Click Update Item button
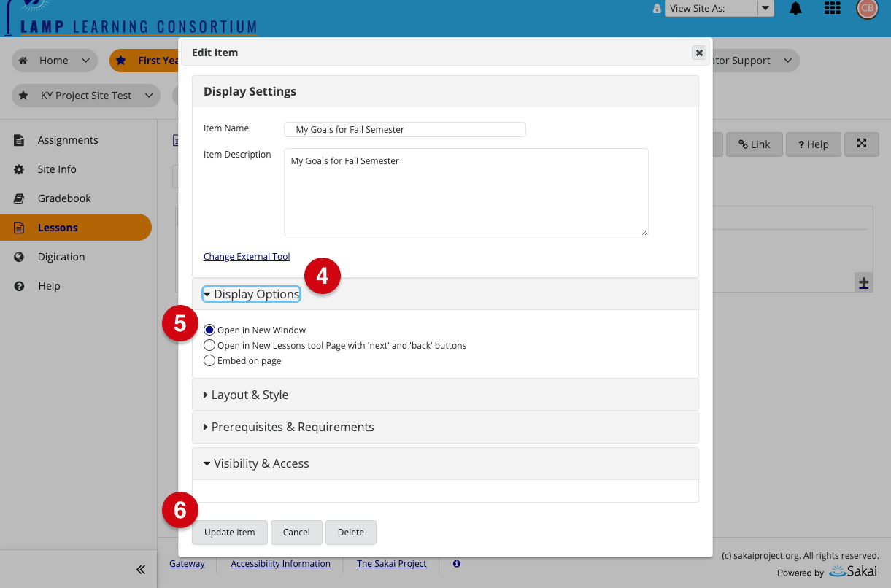The width and height of the screenshot is (891, 588). point(230,533)
